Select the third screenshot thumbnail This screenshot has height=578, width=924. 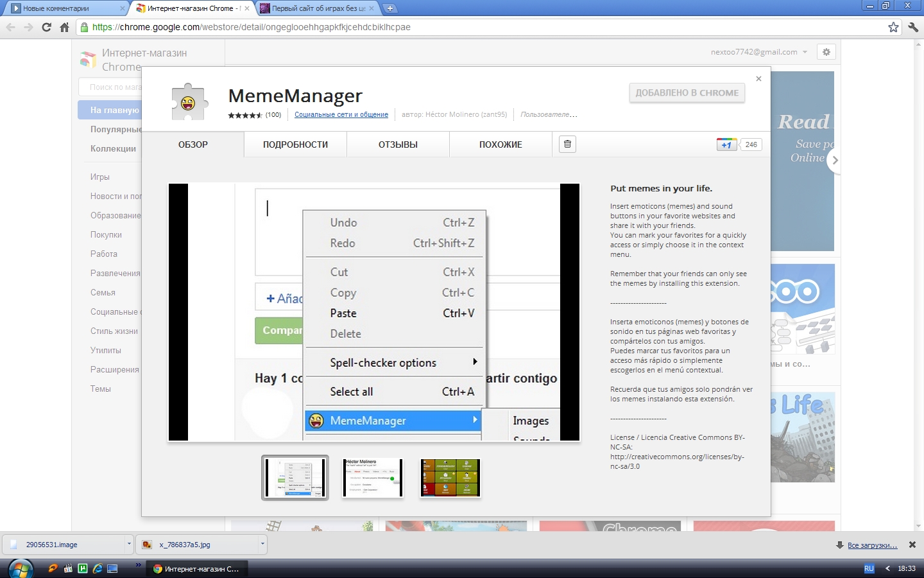450,478
